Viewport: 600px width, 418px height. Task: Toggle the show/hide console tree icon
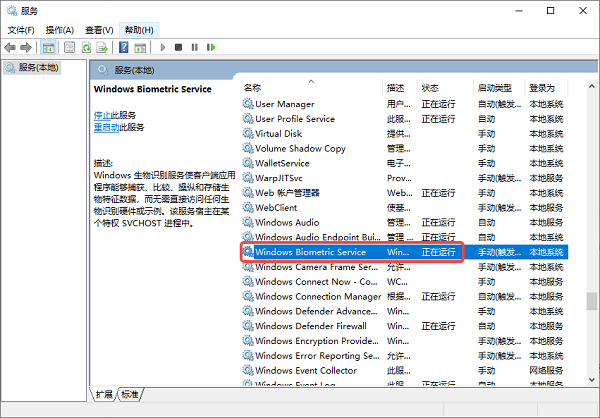pos(48,47)
